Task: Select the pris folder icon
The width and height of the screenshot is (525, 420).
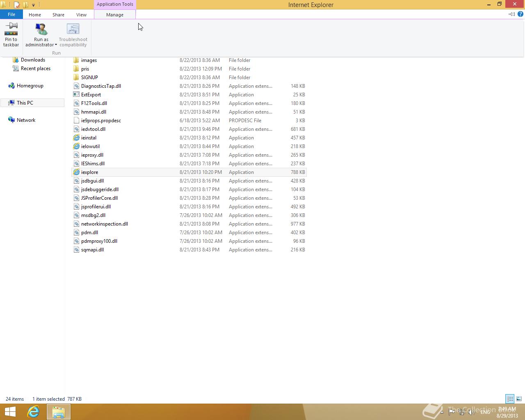Action: pos(76,69)
